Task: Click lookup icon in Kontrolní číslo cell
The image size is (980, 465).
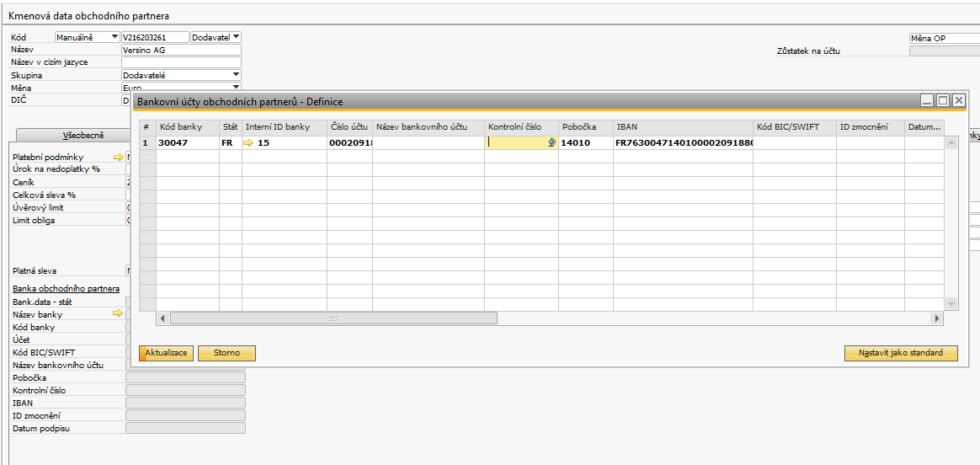Action: tap(552, 143)
